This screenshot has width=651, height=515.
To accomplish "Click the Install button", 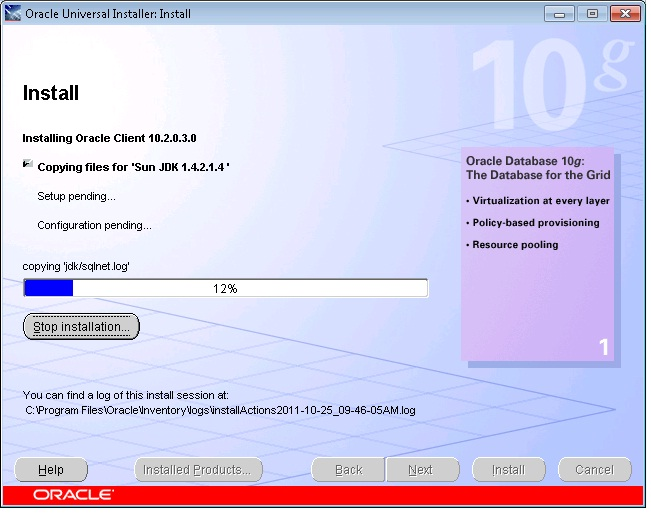I will (509, 470).
